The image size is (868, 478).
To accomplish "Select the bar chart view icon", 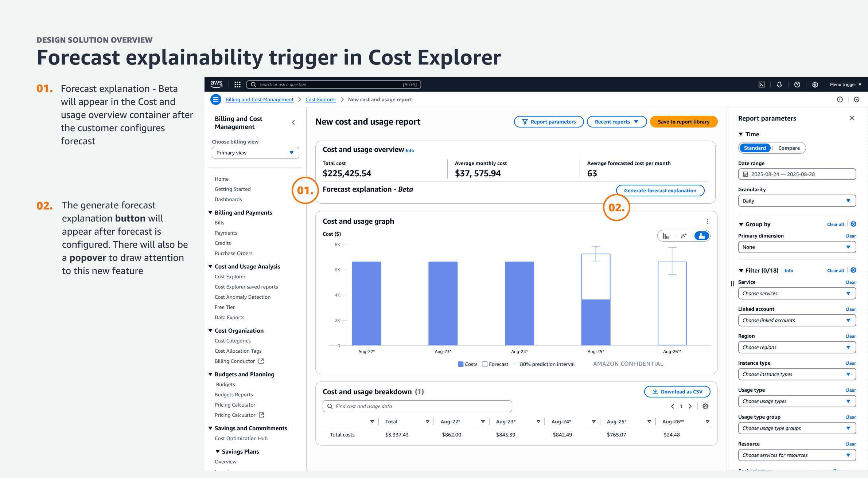I will point(666,236).
